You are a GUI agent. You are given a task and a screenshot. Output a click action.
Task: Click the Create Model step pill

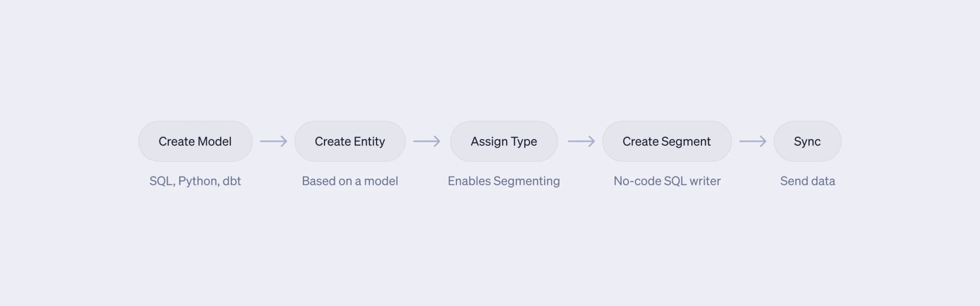(195, 142)
